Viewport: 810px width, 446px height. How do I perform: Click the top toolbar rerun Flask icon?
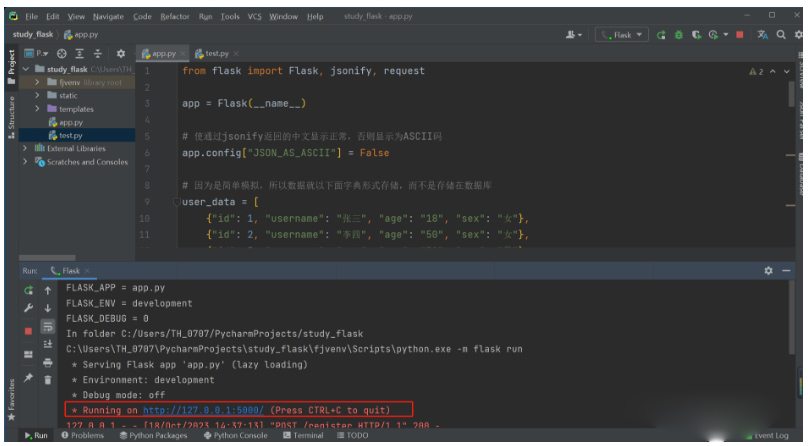coord(661,35)
